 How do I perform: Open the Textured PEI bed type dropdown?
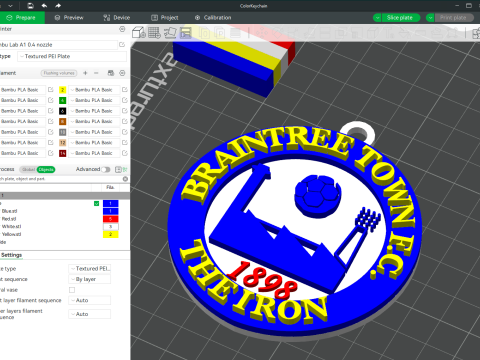(90, 269)
